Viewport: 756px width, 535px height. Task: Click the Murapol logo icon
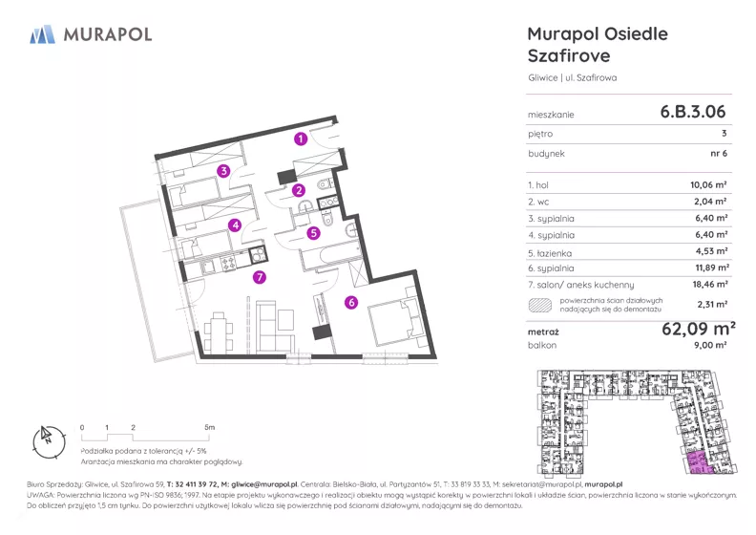pos(42,34)
